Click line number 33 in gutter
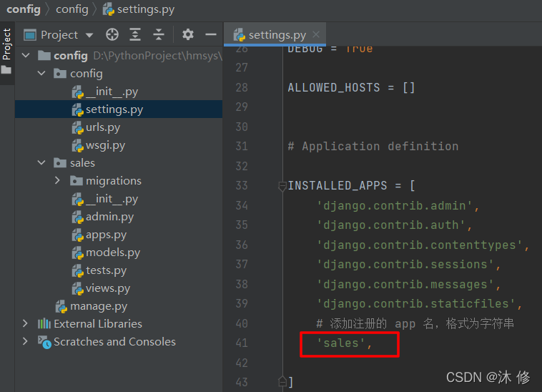The height and width of the screenshot is (392, 542). [x=242, y=186]
